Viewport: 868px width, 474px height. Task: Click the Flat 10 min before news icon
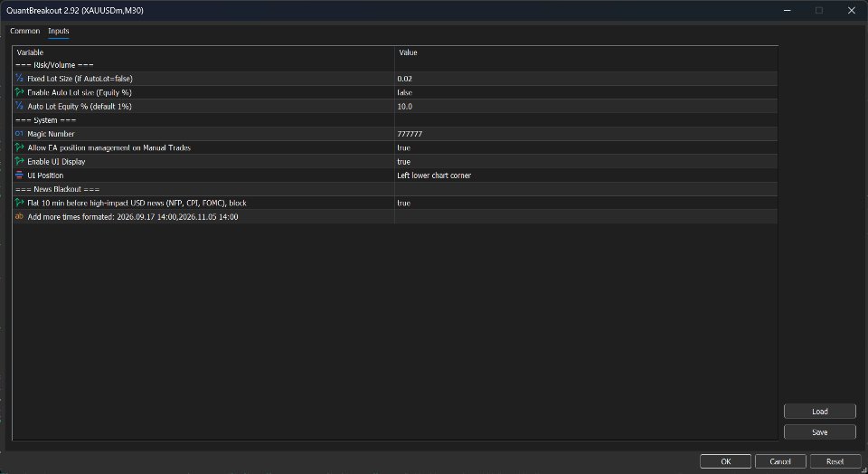click(19, 204)
